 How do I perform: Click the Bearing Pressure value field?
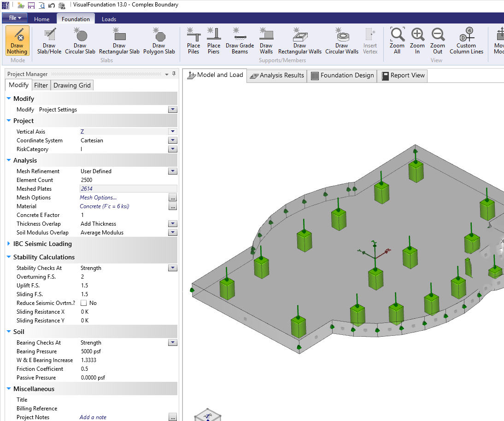tap(128, 351)
